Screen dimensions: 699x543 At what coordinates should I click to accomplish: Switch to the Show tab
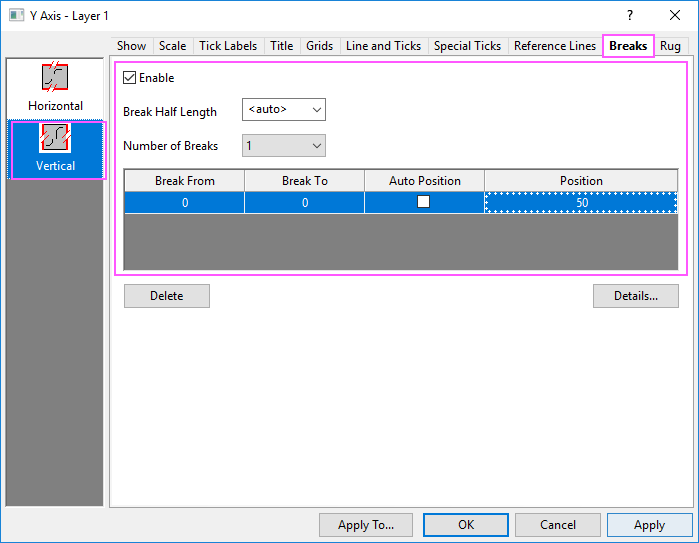point(132,46)
